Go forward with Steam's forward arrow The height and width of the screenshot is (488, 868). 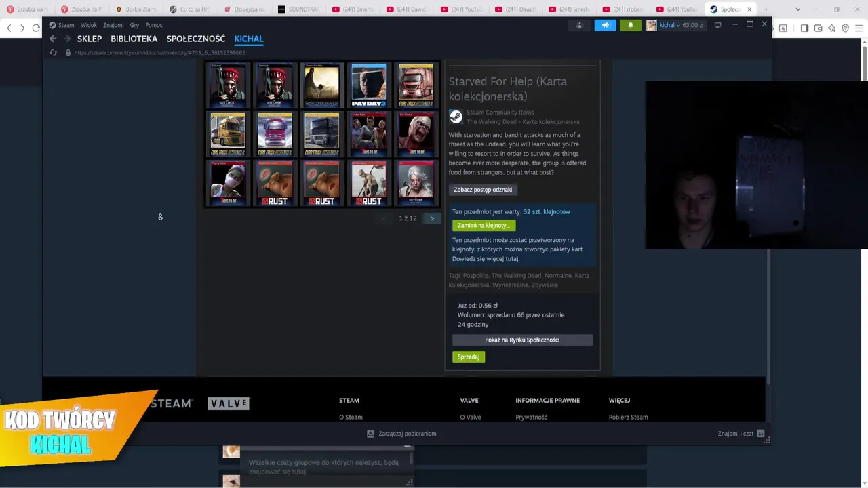pos(67,39)
